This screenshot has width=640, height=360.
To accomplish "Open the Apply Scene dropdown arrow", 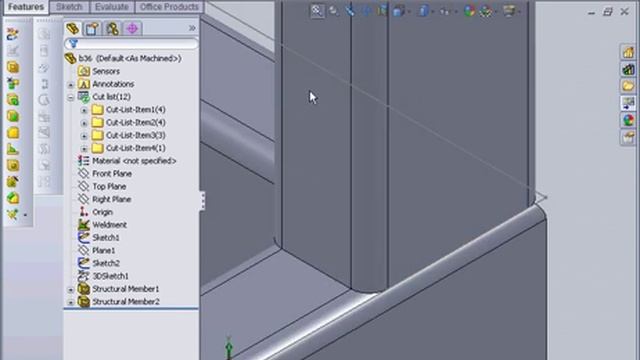I will pyautogui.click(x=496, y=12).
